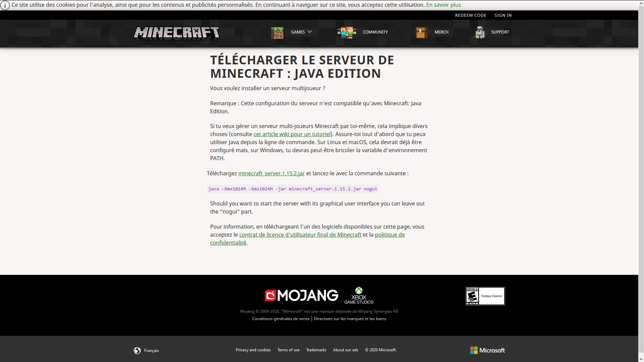Expand the Games dropdown chevron
This screenshot has height=362, width=644.
pos(310,32)
